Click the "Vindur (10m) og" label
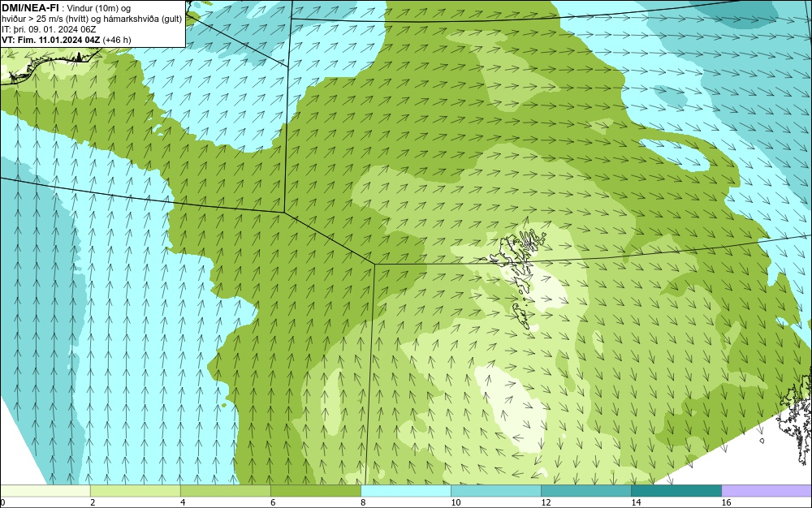The width and height of the screenshot is (812, 508). pyautogui.click(x=99, y=8)
